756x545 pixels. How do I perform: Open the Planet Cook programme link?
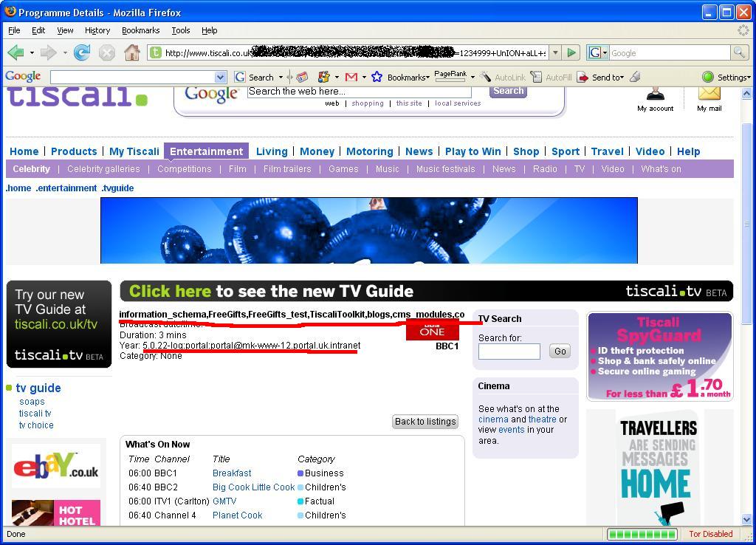[x=237, y=515]
